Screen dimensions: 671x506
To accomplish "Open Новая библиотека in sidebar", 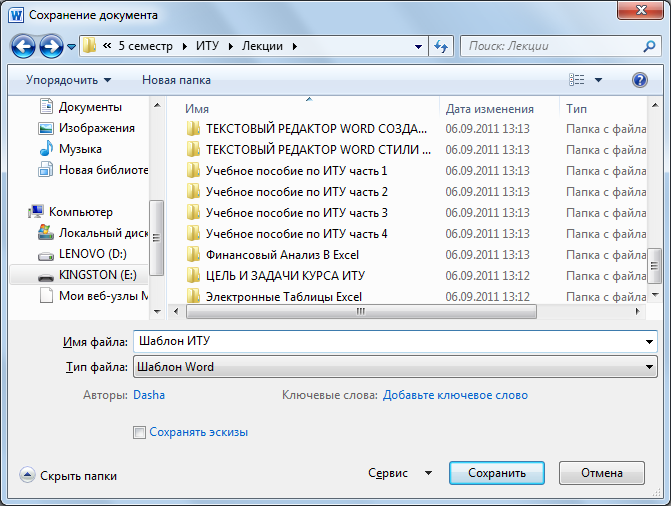I will 93,170.
